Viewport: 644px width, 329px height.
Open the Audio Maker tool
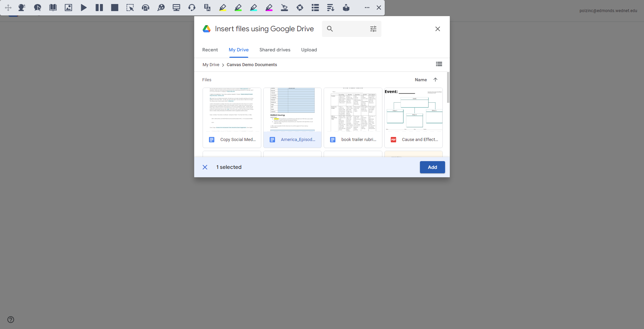tap(146, 8)
